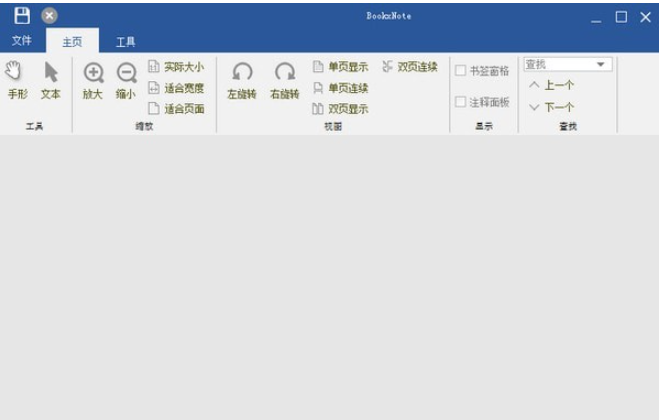Rotate page left with 左旋转
The height and width of the screenshot is (420, 659).
(242, 80)
